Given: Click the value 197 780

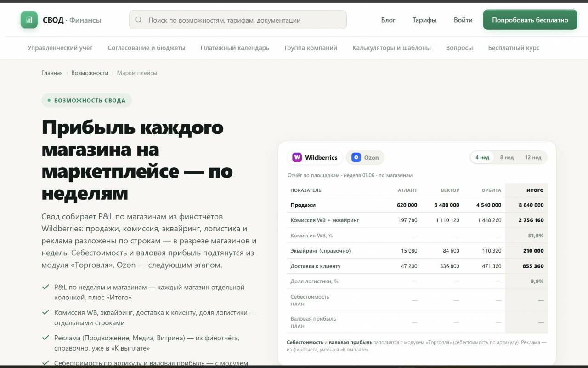Looking at the screenshot, I should point(408,220).
